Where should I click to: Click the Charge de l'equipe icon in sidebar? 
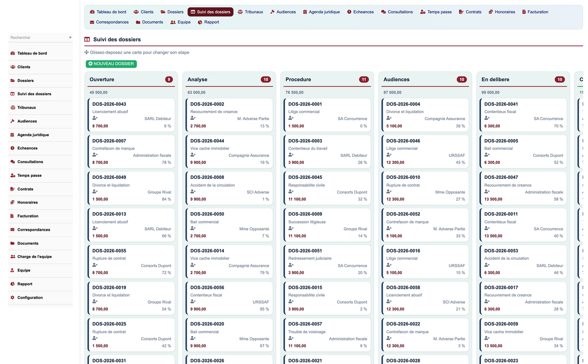click(x=13, y=257)
